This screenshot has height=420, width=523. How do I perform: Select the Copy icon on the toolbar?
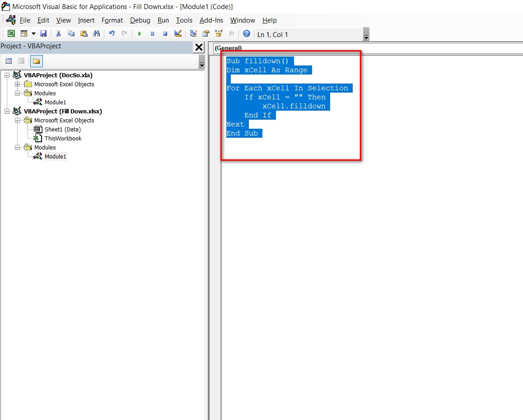(71, 33)
